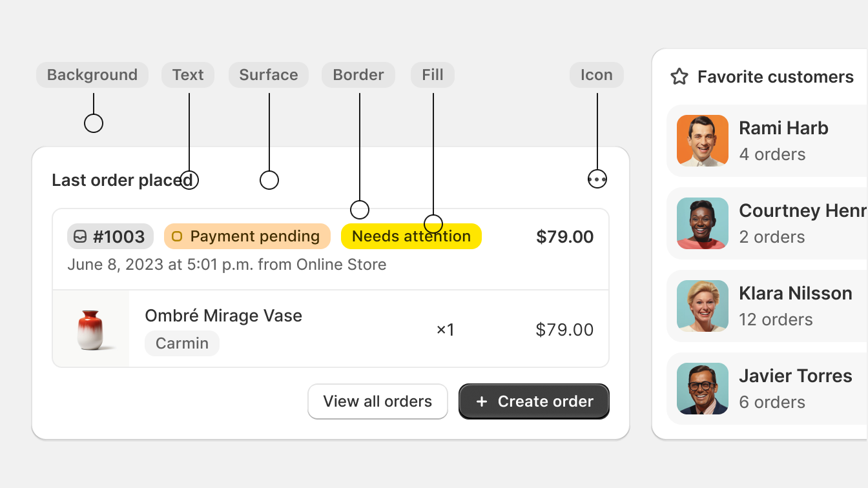Open Javier Torres customer row
This screenshot has width=868, height=488.
pos(767,389)
